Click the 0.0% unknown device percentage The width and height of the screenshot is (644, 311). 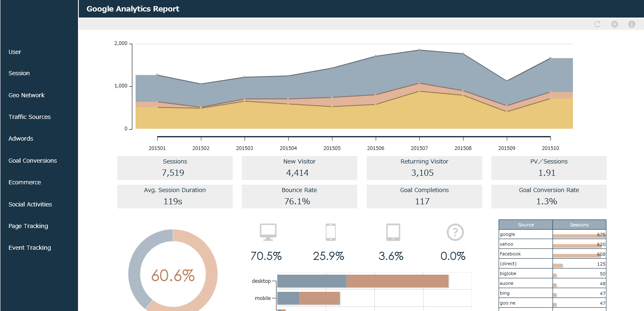click(453, 256)
